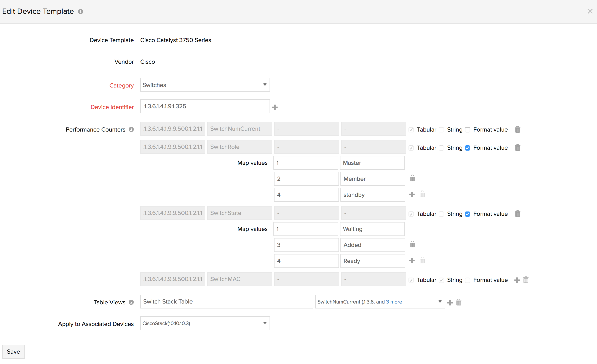This screenshot has height=364, width=597.
Task: Expand the SwitchNumCurrent columns dropdown
Action: pyautogui.click(x=440, y=302)
